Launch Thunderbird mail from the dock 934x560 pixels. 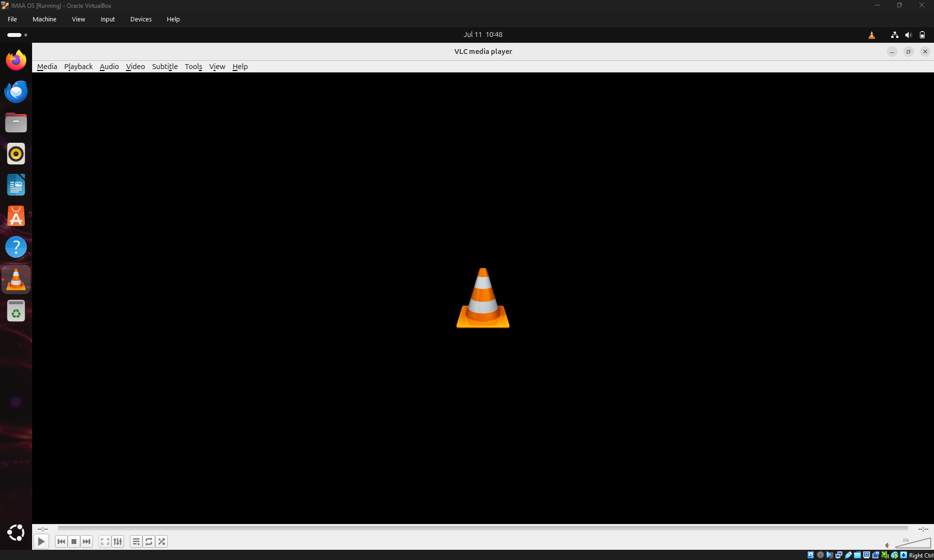[16, 91]
